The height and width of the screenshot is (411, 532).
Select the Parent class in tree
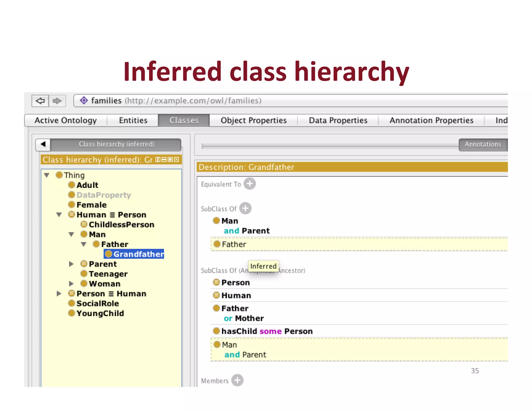click(103, 264)
